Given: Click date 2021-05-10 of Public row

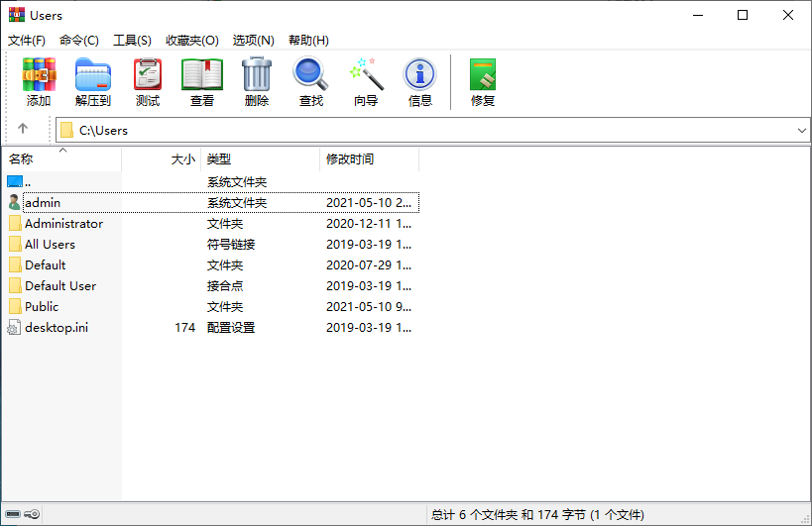Looking at the screenshot, I should (369, 307).
